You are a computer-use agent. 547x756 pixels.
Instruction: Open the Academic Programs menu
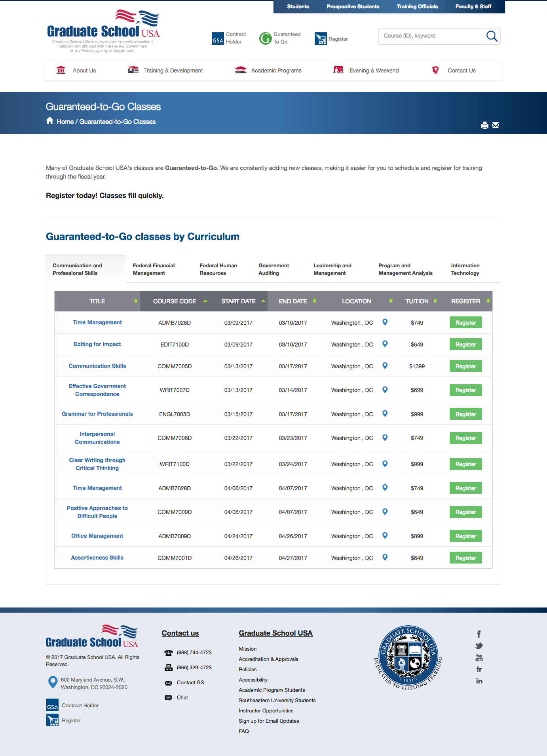(276, 70)
